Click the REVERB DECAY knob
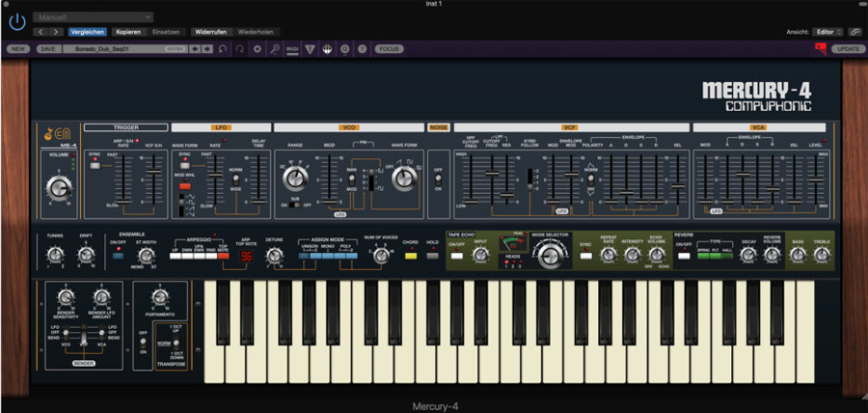The height and width of the screenshot is (413, 868). (747, 255)
